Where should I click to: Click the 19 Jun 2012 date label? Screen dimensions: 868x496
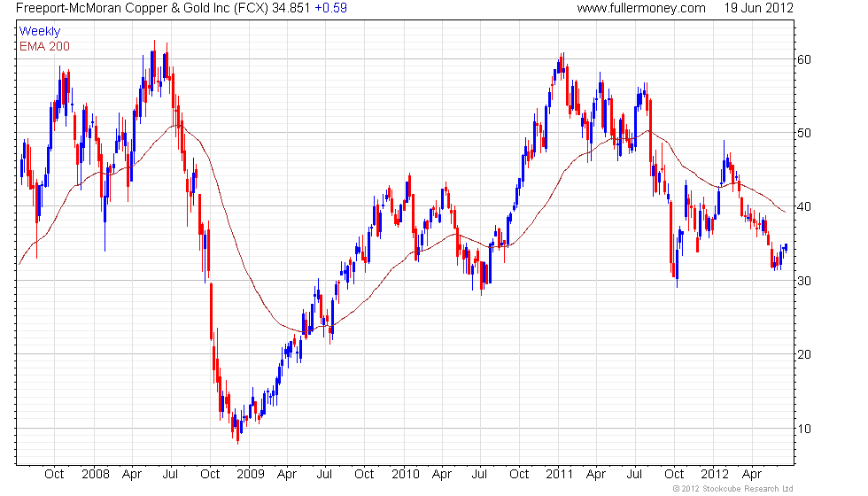tap(758, 8)
